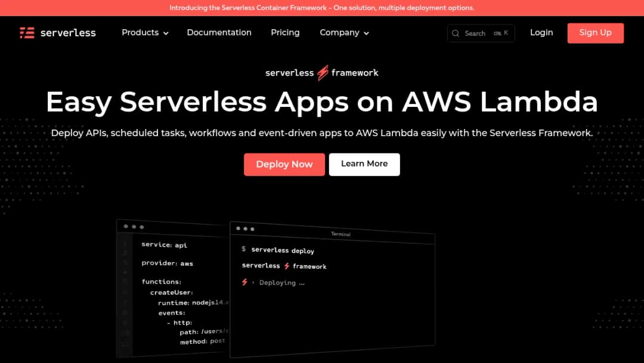Screen dimensions: 644x363
Task: Click the "service: api" line
Action: point(165,245)
